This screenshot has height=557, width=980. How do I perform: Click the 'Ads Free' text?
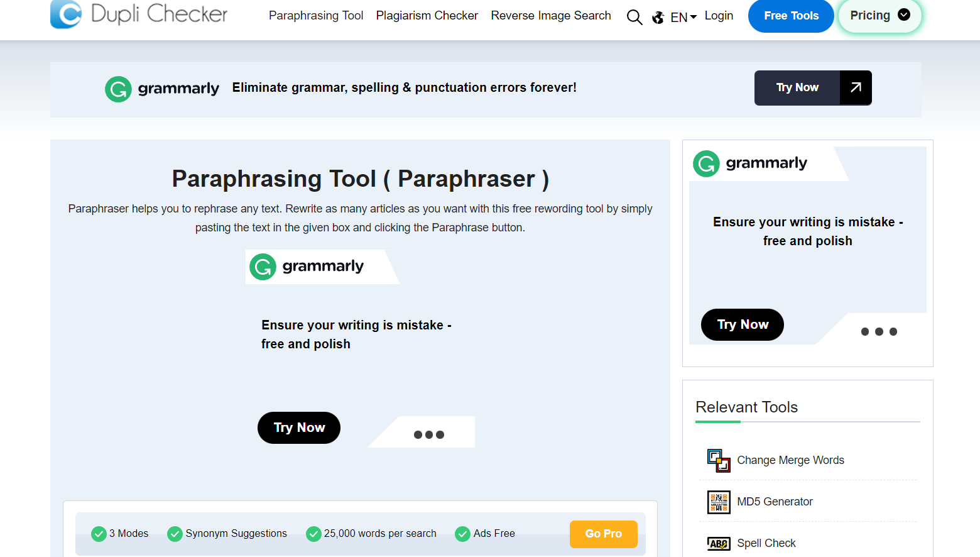(494, 533)
